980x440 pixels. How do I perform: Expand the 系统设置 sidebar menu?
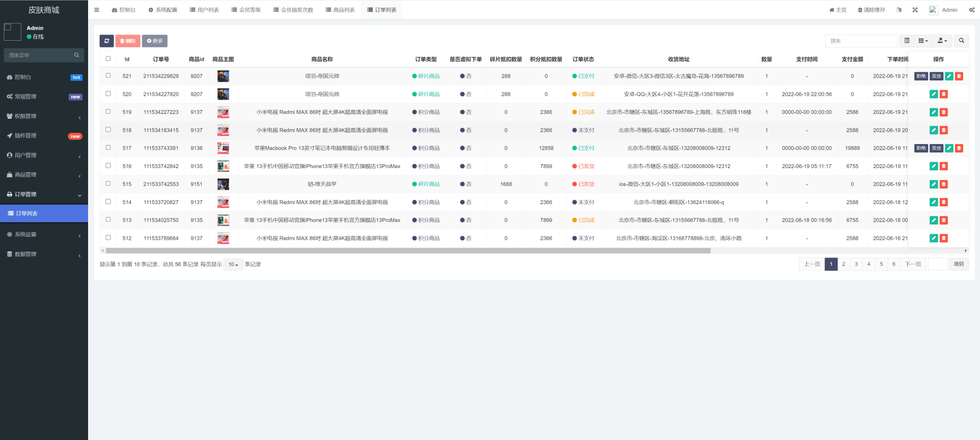click(x=44, y=235)
